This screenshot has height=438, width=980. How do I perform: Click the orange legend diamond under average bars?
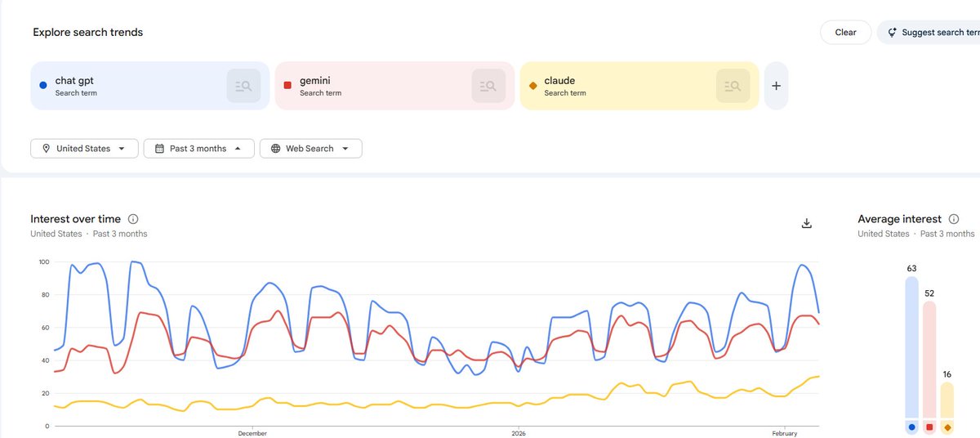pos(947,427)
